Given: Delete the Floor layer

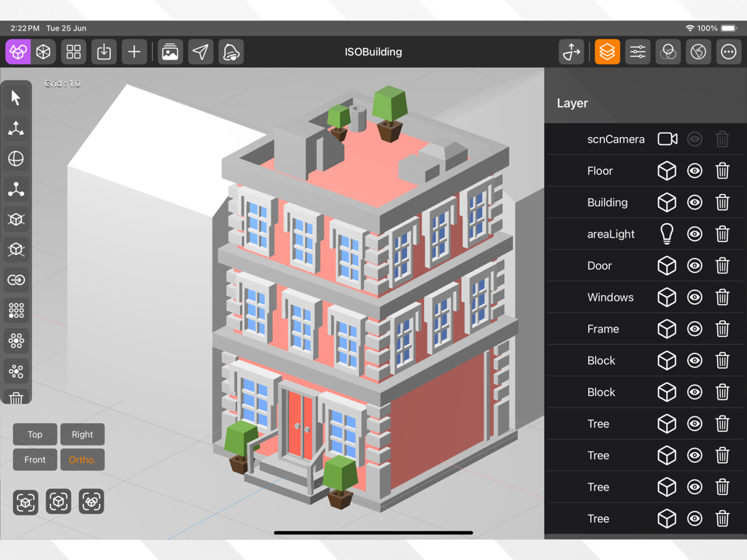Looking at the screenshot, I should (x=722, y=171).
